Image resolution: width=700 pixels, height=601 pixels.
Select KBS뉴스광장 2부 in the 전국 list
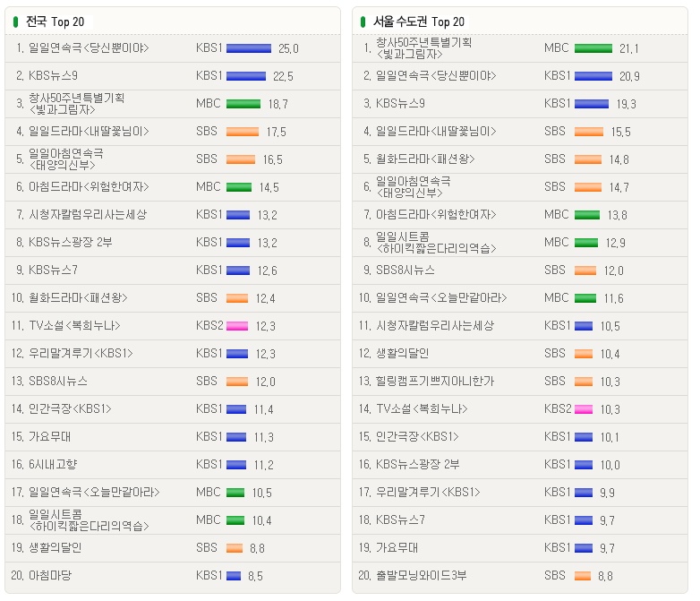pos(70,242)
